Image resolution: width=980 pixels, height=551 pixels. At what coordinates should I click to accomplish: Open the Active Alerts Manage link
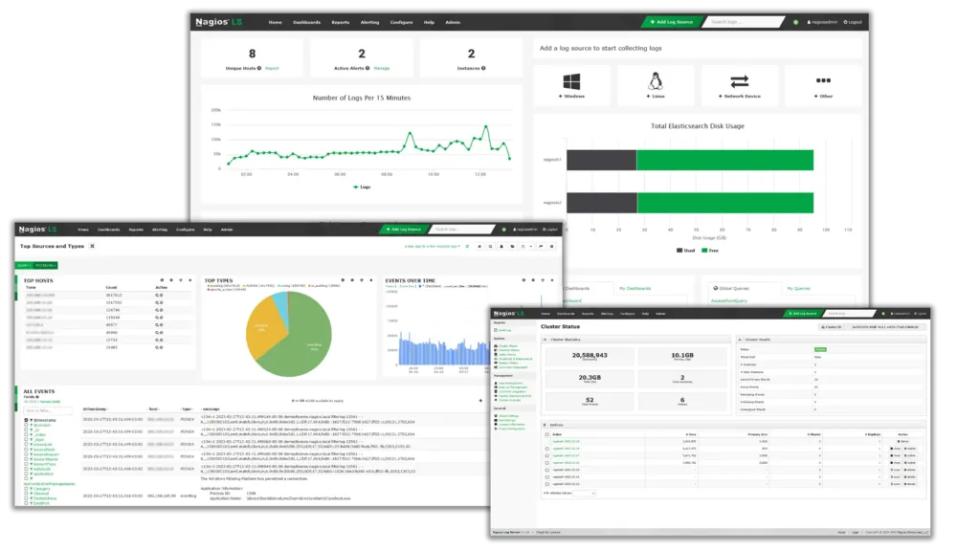point(381,68)
